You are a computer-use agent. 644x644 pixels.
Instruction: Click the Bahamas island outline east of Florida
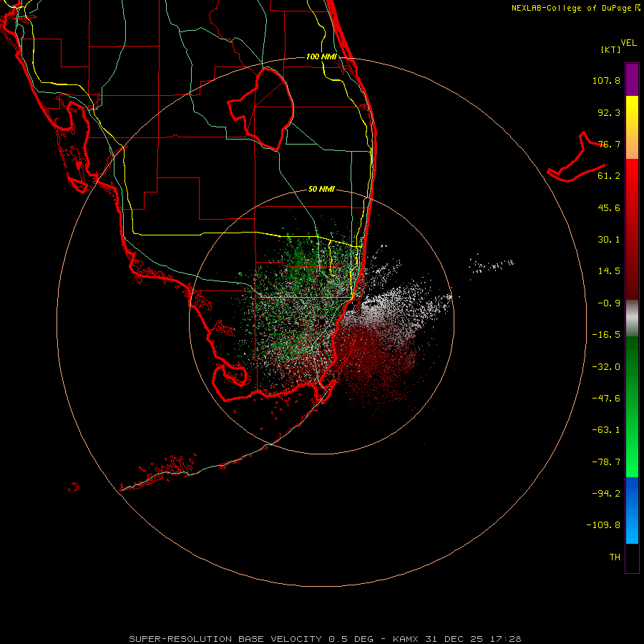(576, 157)
